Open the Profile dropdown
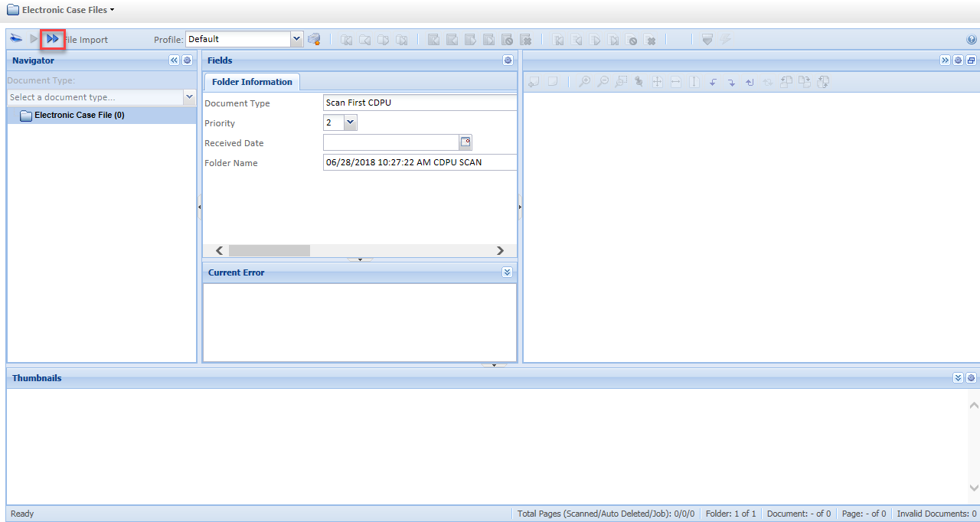The height and width of the screenshot is (522, 980). pyautogui.click(x=296, y=39)
